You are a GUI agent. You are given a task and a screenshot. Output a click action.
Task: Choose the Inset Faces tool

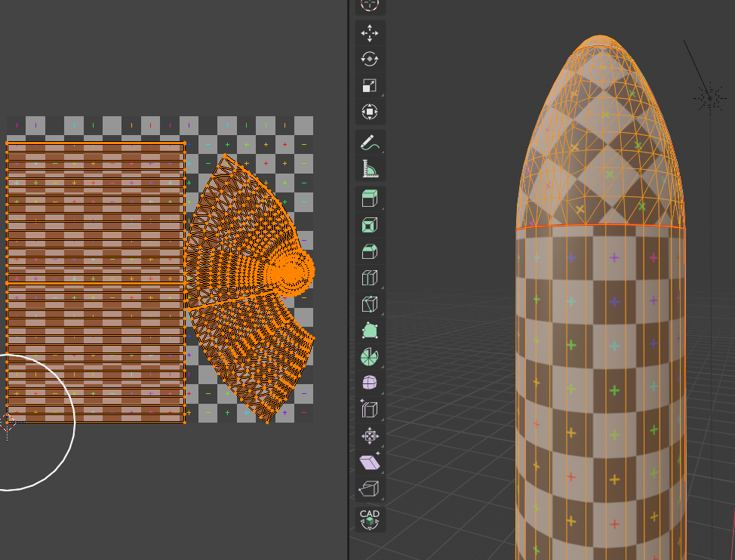pos(370,225)
